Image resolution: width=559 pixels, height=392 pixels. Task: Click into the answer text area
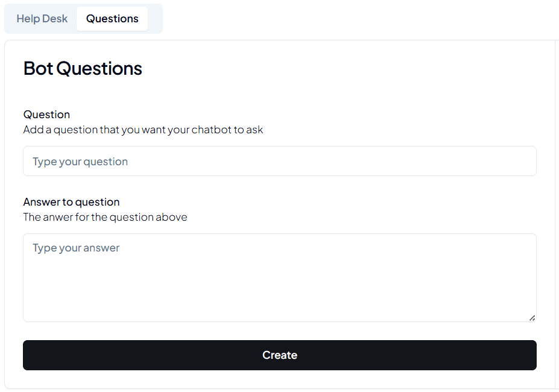[x=279, y=277]
